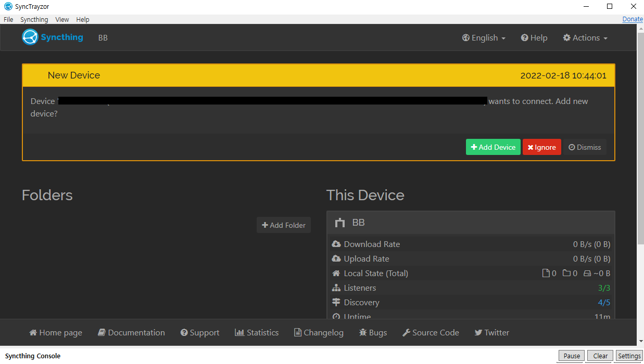Click the Download Rate cloud icon

click(336, 244)
